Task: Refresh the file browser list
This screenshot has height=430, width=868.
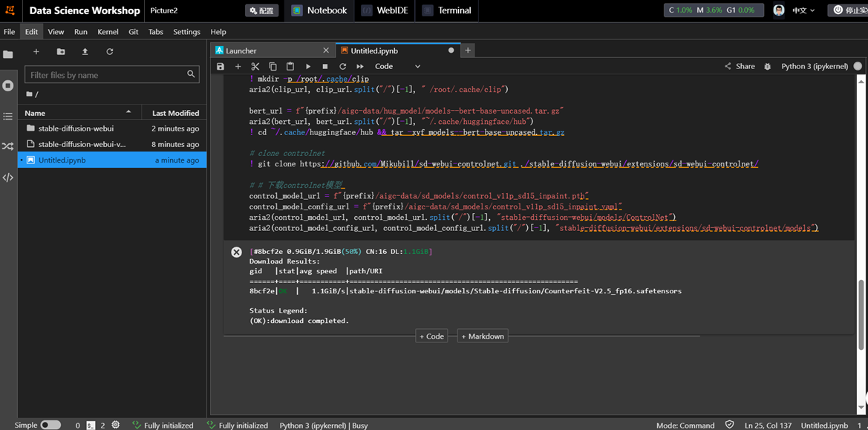Action: (110, 52)
